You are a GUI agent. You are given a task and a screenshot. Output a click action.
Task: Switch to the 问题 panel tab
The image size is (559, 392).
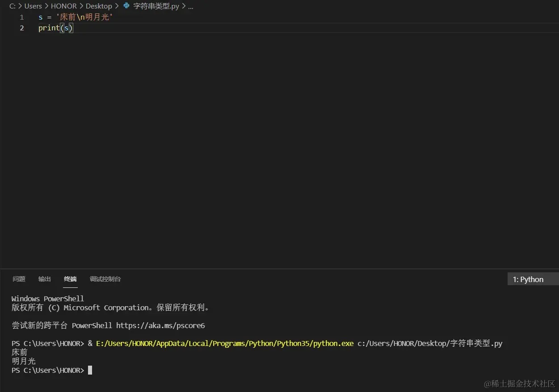pos(19,279)
